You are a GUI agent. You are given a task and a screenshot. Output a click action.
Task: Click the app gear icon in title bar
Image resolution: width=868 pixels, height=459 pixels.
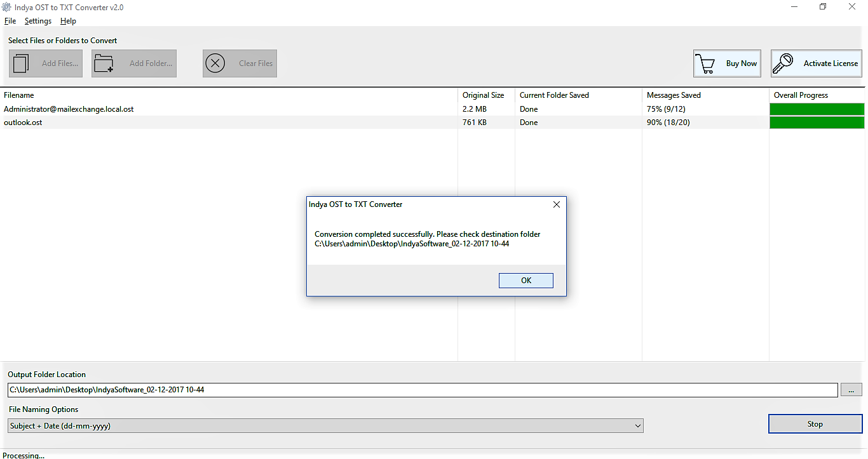pos(7,7)
